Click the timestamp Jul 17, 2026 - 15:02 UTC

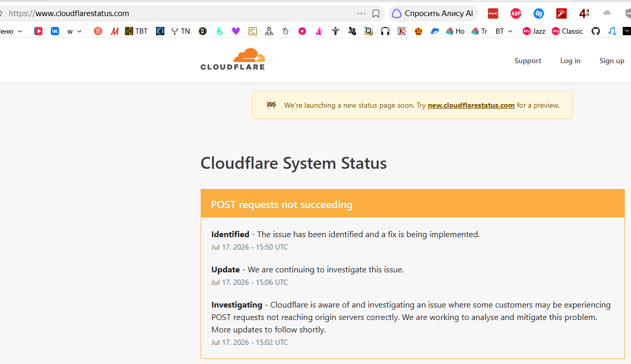[x=249, y=342]
